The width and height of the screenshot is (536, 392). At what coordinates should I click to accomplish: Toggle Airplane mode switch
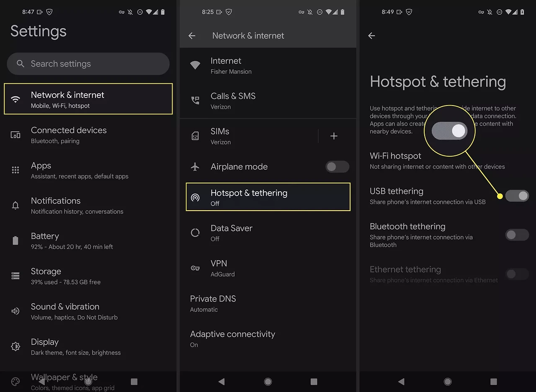coord(337,167)
